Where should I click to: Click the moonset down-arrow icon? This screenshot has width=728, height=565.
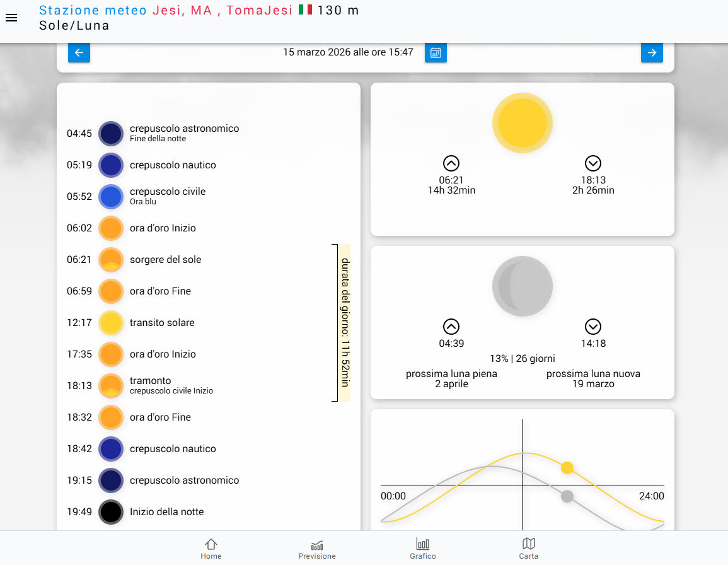[592, 327]
